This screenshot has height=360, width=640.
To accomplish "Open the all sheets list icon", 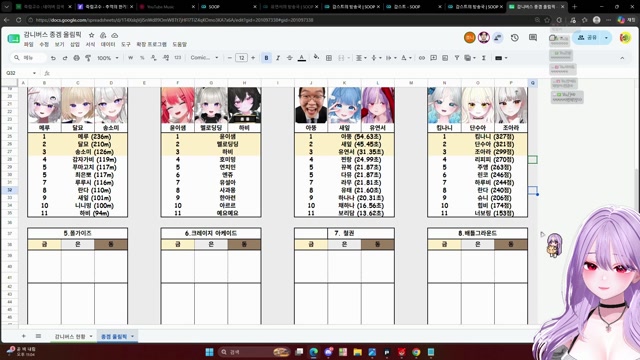I will (38, 336).
